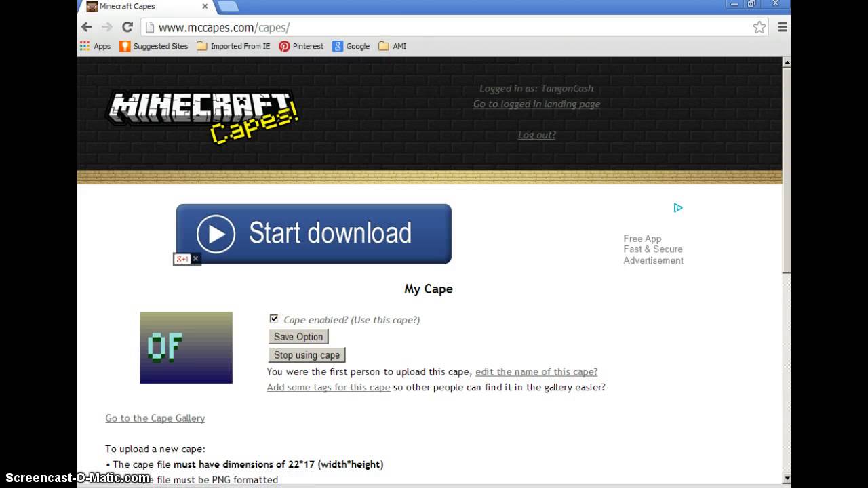Click the Log out? link

pos(536,135)
